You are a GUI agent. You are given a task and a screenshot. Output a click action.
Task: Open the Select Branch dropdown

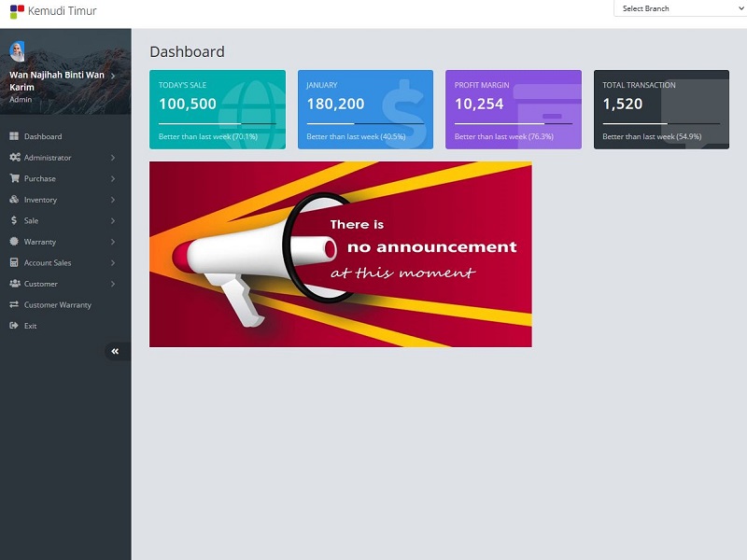679,8
